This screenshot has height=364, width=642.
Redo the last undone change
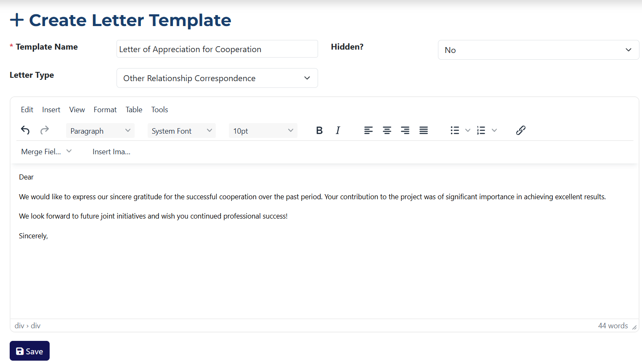pos(44,130)
